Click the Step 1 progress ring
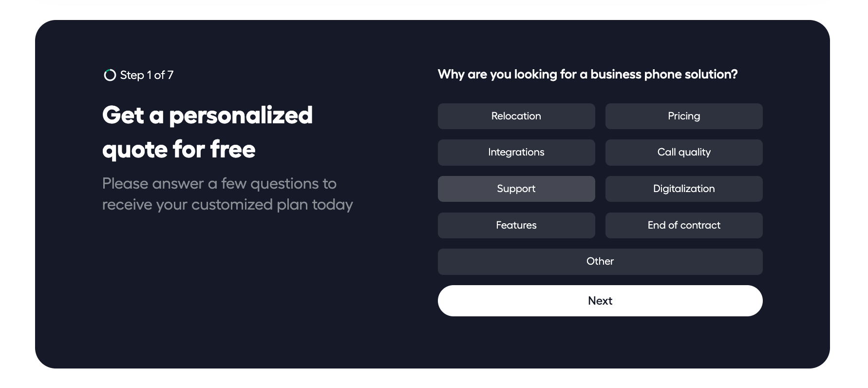 (109, 75)
